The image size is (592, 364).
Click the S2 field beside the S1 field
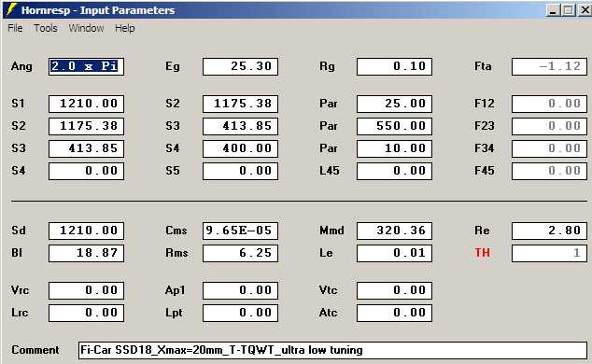[240, 104]
